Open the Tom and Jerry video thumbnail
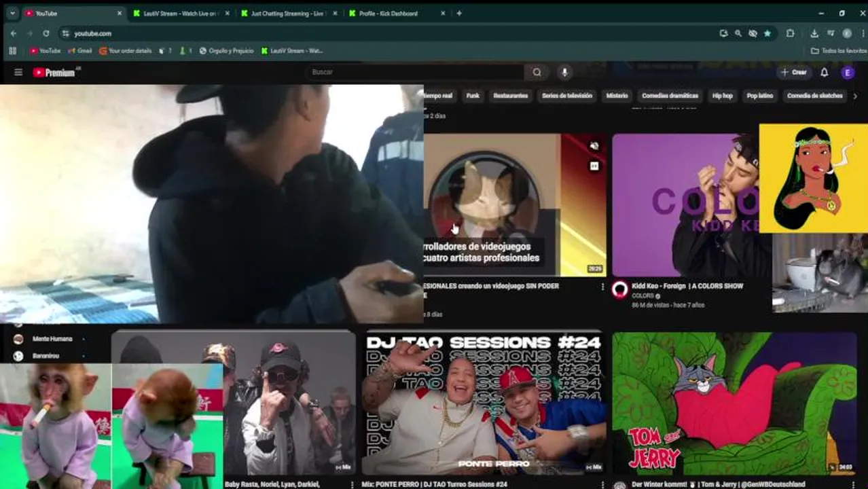Screen dimensions: 868x489 [734, 403]
